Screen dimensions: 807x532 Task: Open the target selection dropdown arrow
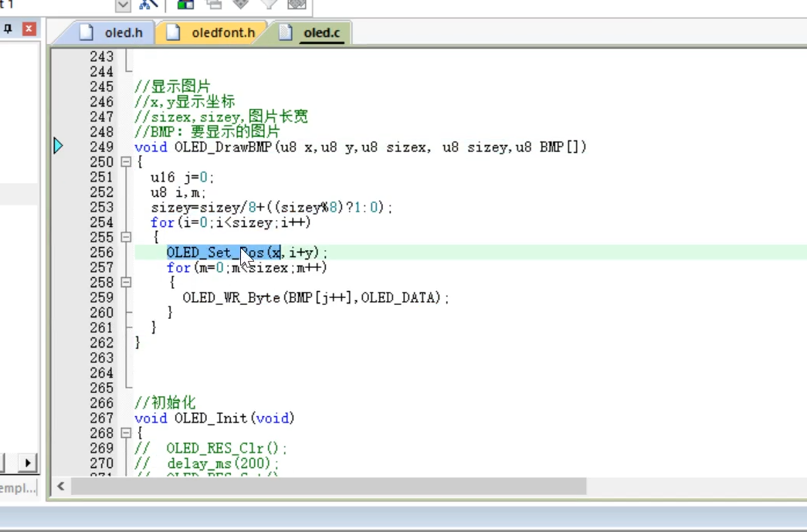click(x=123, y=5)
